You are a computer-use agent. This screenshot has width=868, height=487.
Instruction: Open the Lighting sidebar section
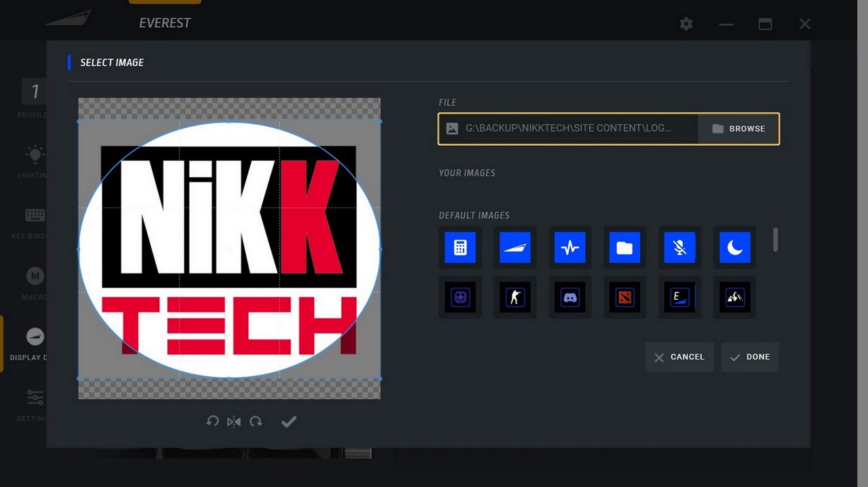pos(34,161)
